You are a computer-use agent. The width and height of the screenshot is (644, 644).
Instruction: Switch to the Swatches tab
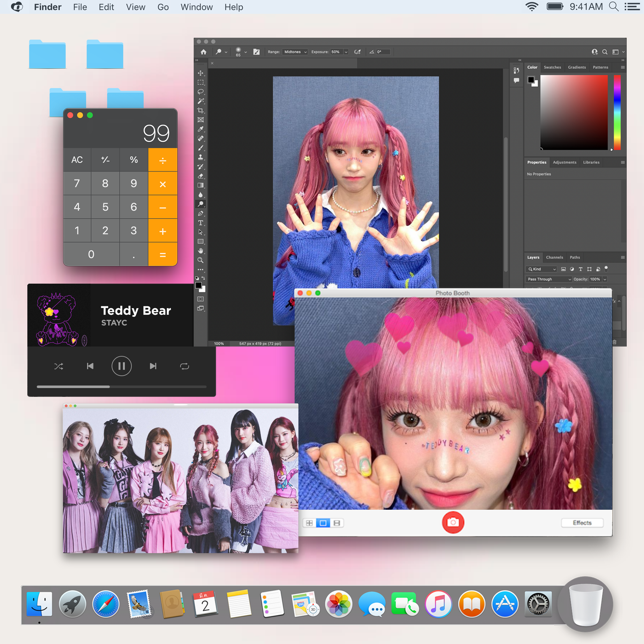(552, 67)
